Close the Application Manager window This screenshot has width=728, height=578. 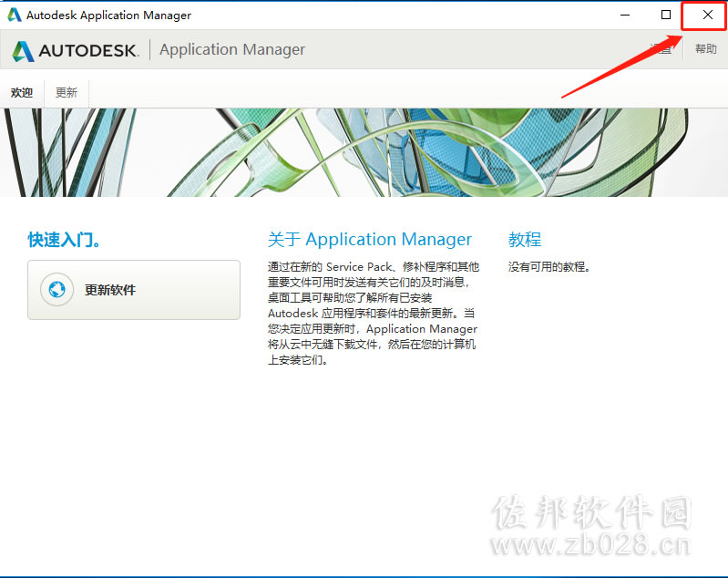[707, 15]
